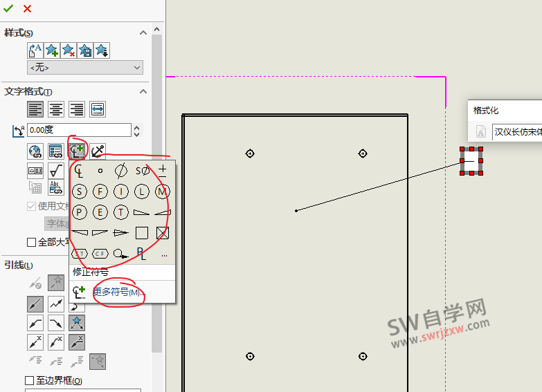Viewport: 542px width, 392px height.
Task: Insert circled P modifier symbol
Action: [80, 212]
